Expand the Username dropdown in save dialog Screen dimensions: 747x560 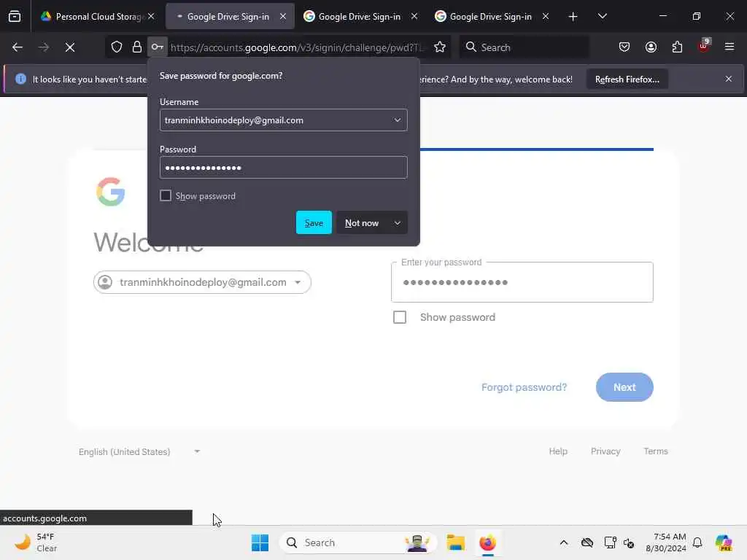[x=398, y=120]
